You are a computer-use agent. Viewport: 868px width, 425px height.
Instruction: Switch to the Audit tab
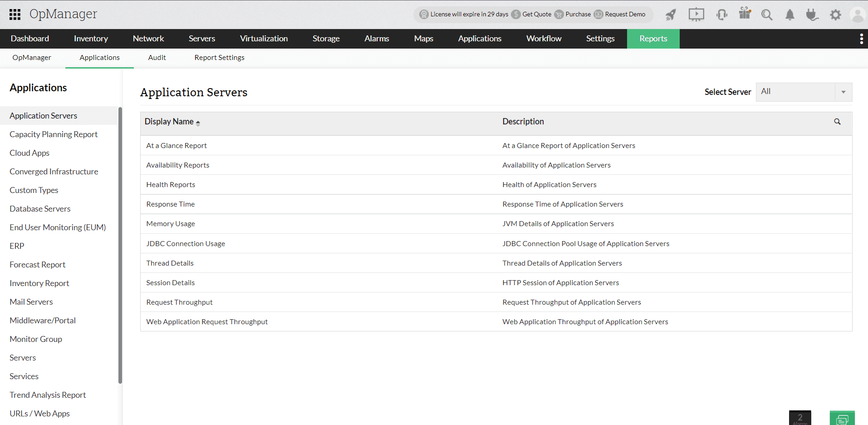point(157,57)
